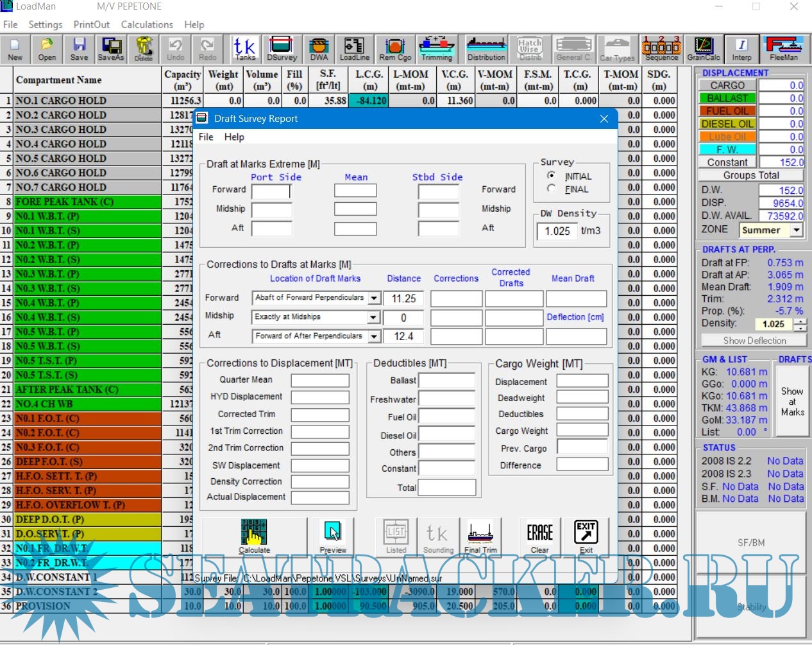Image resolution: width=812 pixels, height=645 pixels.
Task: Open the ZONE Summer dropdown
Action: (797, 230)
